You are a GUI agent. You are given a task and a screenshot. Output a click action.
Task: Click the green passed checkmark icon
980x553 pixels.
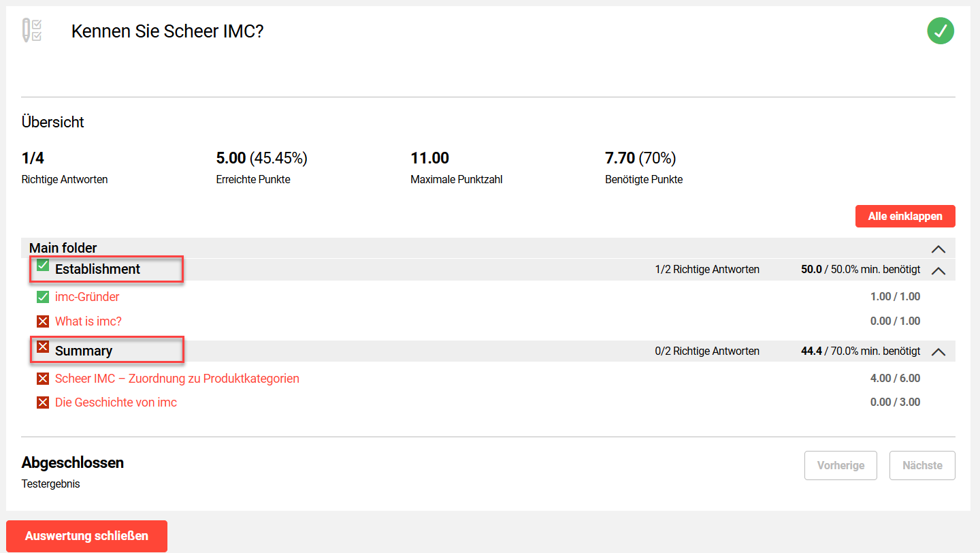click(941, 31)
